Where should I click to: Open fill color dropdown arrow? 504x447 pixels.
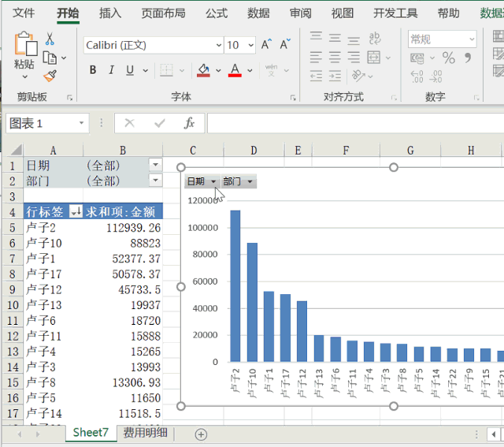tap(218, 70)
